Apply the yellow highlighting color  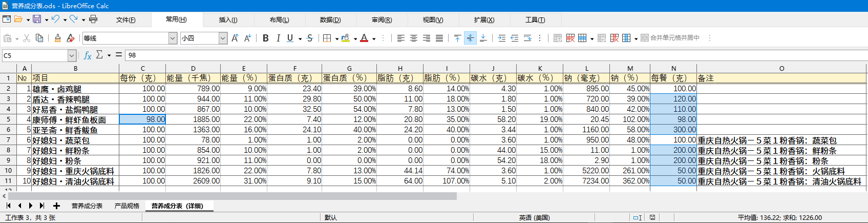346,38
